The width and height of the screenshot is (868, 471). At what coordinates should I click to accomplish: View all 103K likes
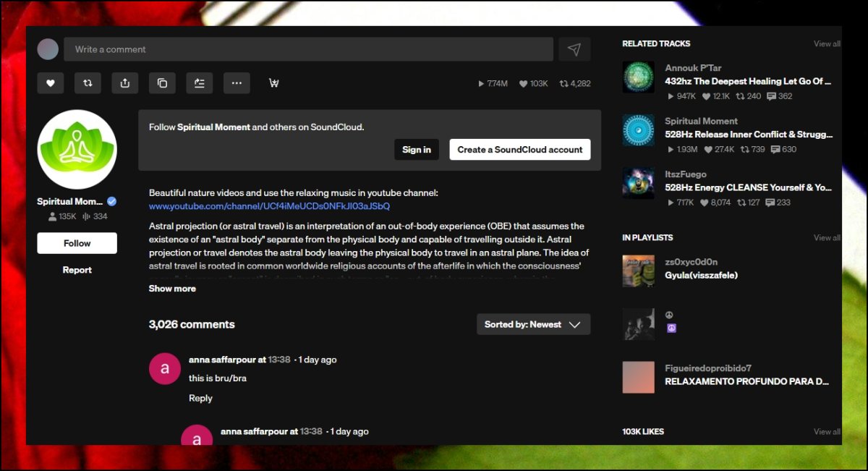coord(827,431)
